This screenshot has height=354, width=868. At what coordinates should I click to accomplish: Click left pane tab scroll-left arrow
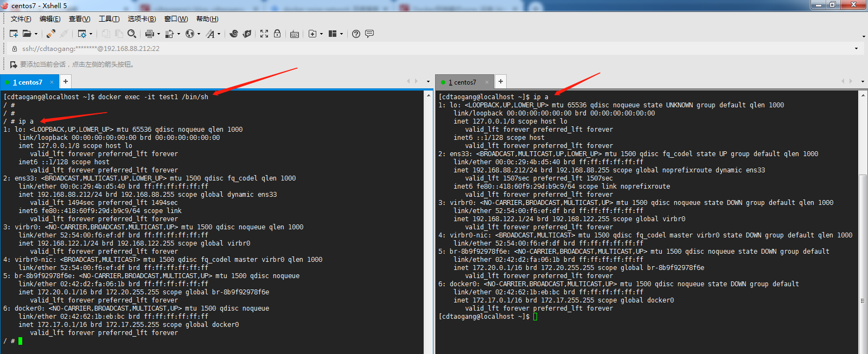tap(409, 81)
